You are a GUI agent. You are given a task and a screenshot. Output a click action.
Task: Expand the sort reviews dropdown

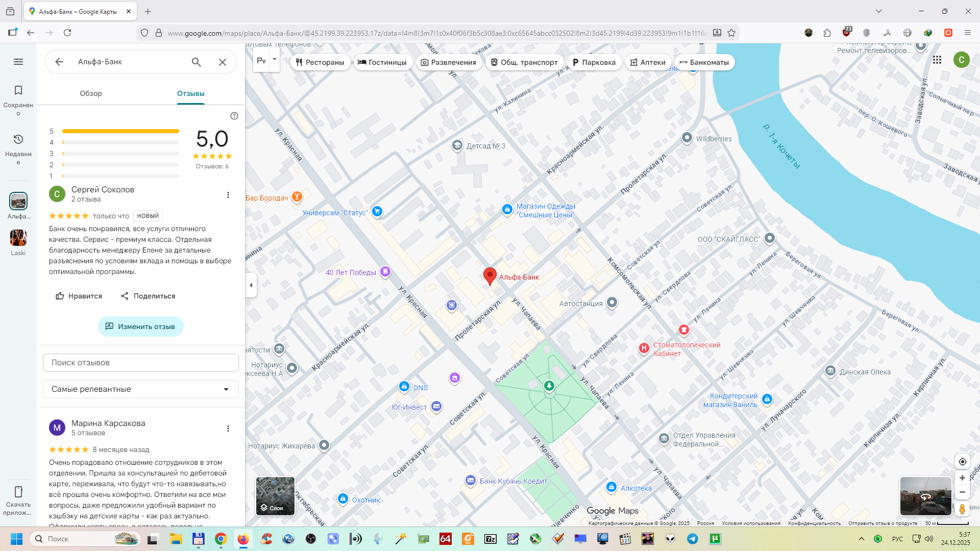coord(141,389)
